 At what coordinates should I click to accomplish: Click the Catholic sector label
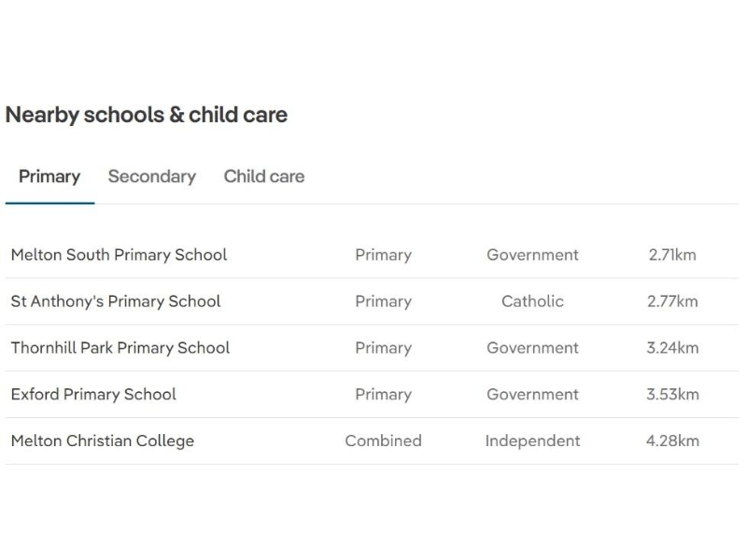(532, 301)
